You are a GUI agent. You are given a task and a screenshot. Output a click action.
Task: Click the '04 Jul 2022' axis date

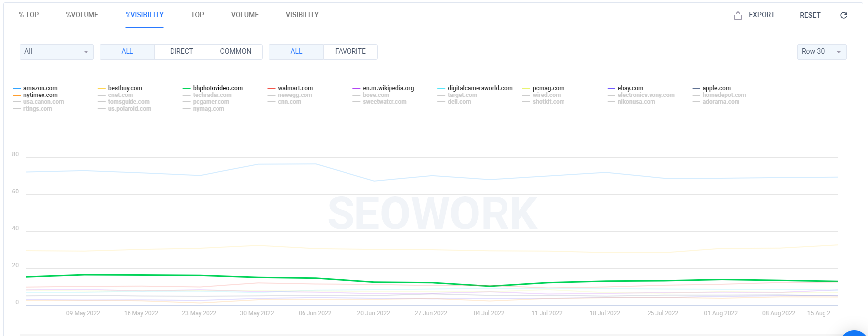[489, 313]
